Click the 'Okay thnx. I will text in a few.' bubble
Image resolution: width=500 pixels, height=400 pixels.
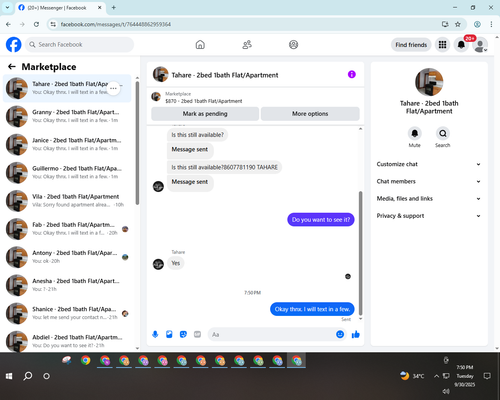coord(312,309)
